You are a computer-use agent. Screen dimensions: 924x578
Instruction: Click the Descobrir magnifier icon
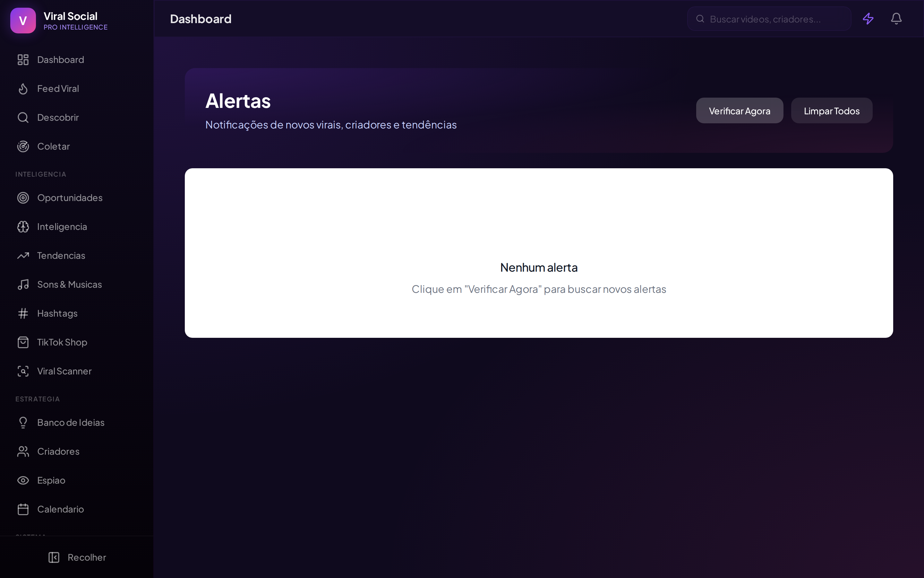(x=23, y=117)
